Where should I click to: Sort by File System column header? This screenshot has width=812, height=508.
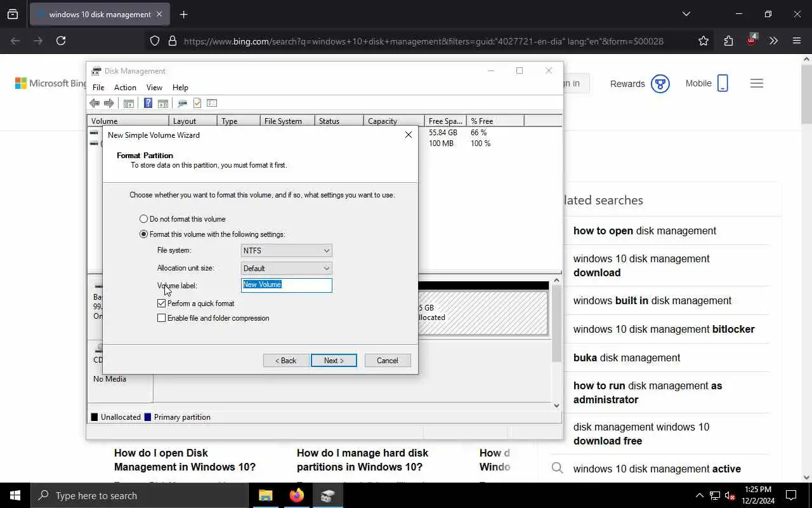287,121
